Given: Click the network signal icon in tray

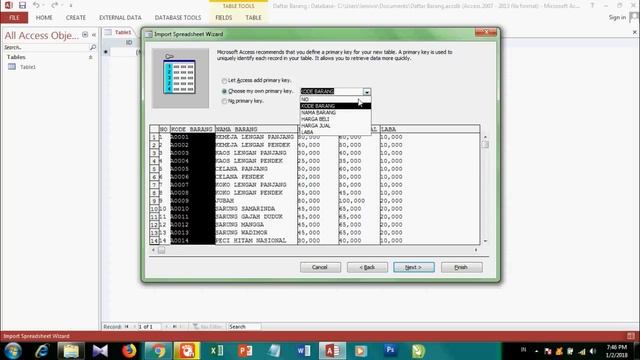Looking at the screenshot, I should (582, 351).
